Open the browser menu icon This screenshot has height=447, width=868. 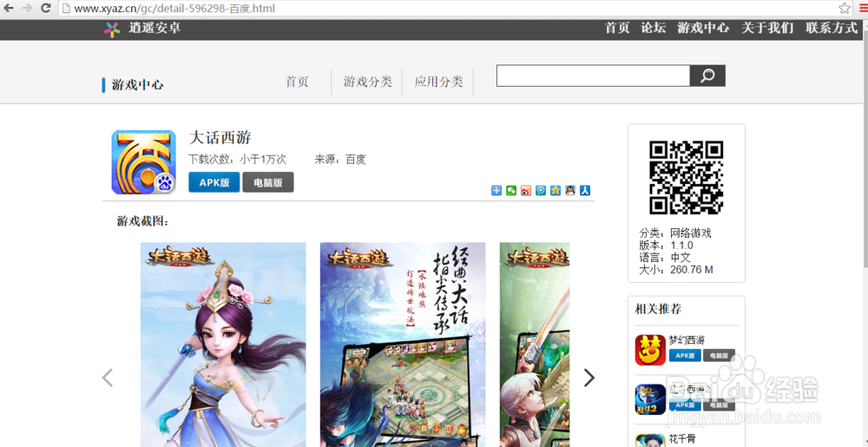864,9
